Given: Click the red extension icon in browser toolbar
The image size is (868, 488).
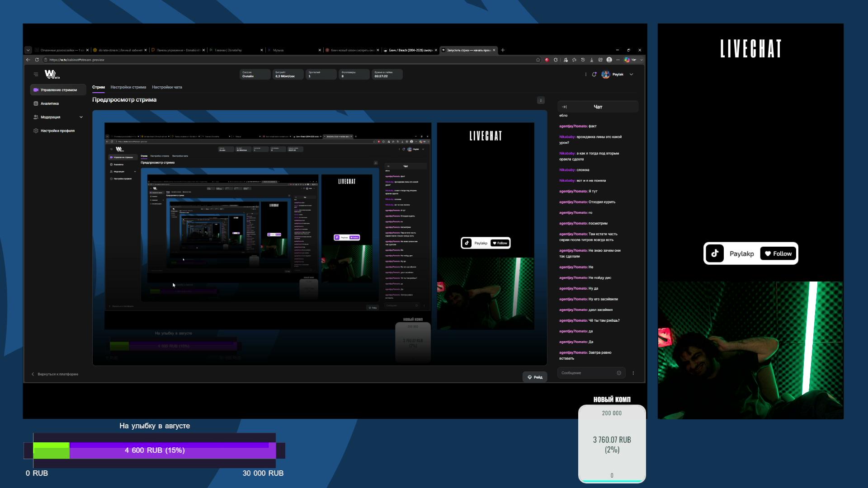Looking at the screenshot, I should (547, 60).
